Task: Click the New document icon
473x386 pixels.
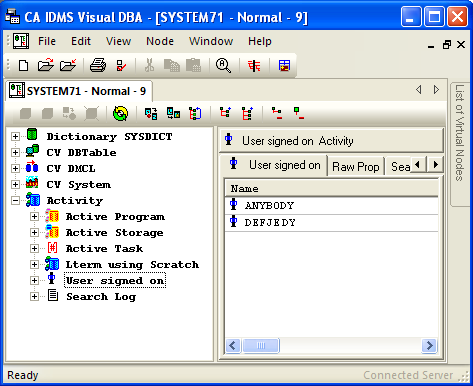Action: (23, 65)
